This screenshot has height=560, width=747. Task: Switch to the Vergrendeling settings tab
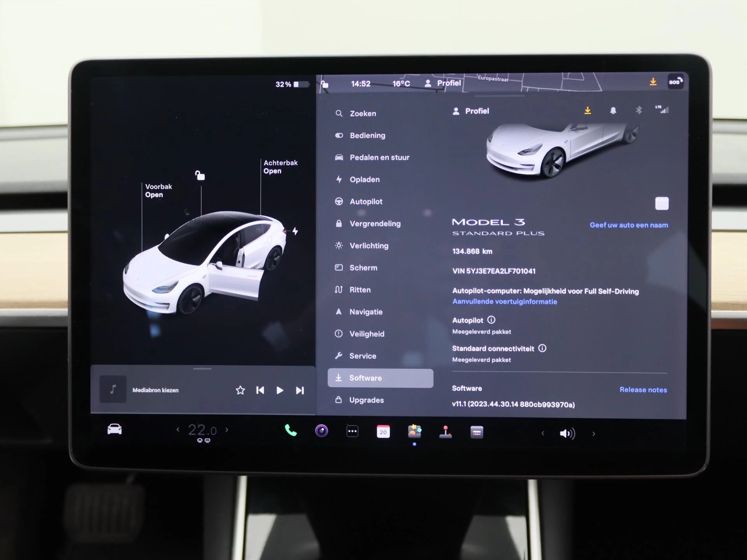click(375, 224)
